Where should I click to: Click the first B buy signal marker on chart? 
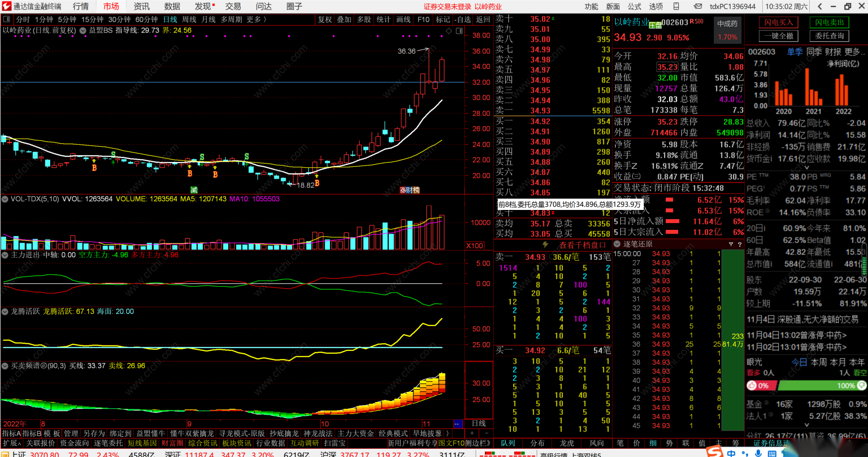tap(94, 167)
